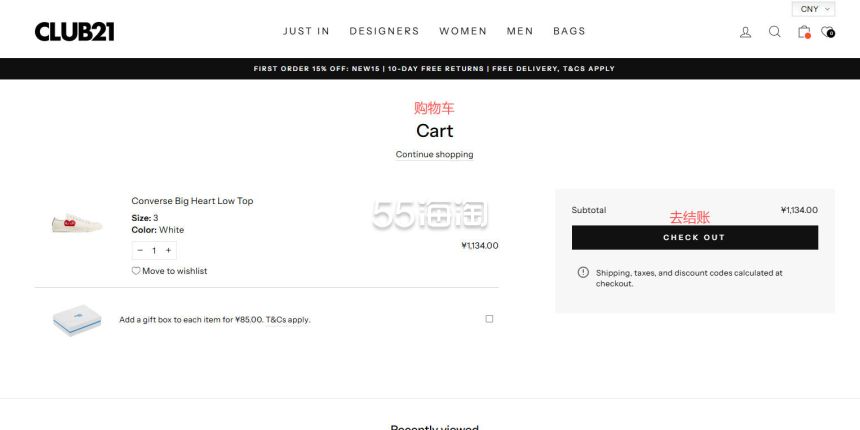This screenshot has height=430, width=860.
Task: Click the info icon beside shipping note
Action: 583,272
